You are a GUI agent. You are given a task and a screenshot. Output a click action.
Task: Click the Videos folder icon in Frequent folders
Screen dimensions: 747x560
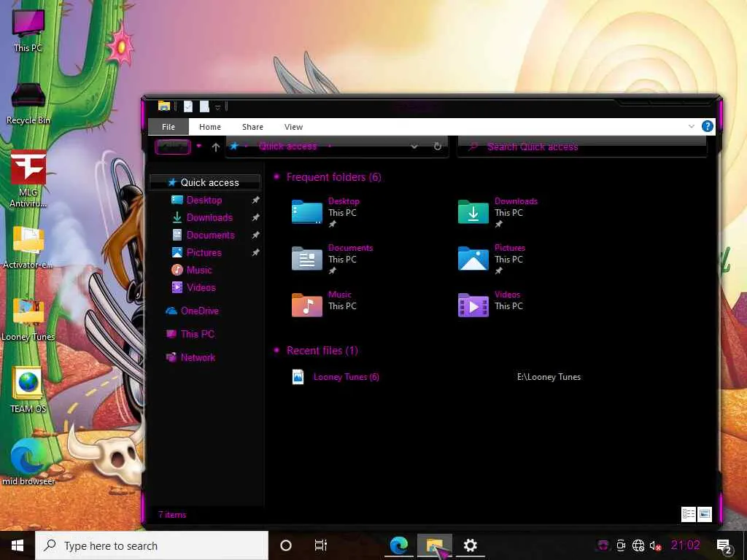(x=473, y=306)
